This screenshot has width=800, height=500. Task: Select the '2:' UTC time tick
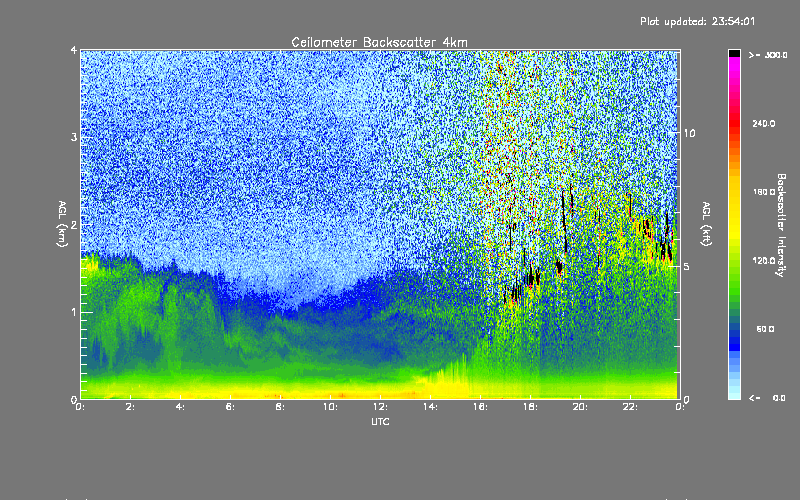(130, 407)
